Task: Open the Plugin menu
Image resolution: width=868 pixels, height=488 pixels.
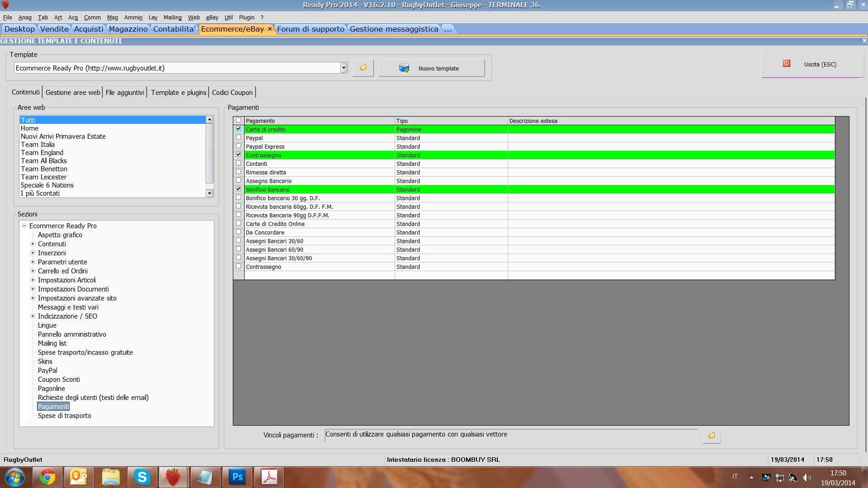Action: tap(246, 18)
